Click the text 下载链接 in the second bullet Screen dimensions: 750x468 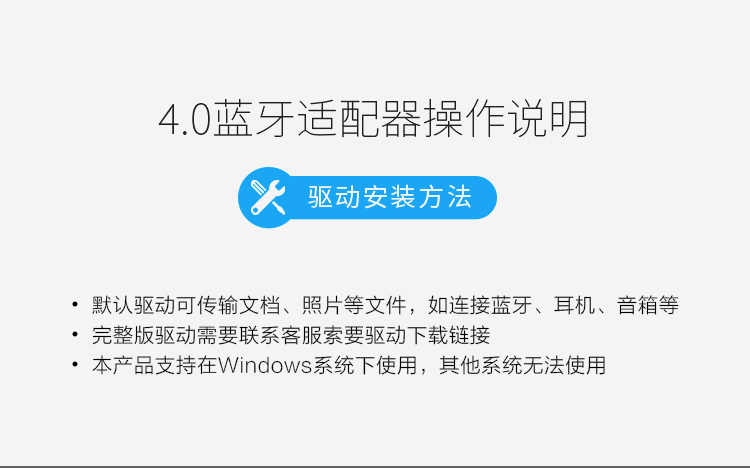448,335
